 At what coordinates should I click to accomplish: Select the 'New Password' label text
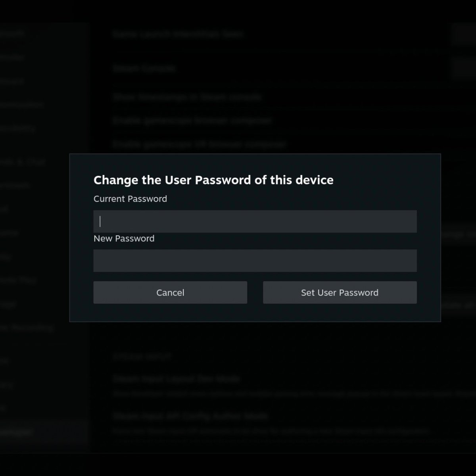pyautogui.click(x=124, y=238)
